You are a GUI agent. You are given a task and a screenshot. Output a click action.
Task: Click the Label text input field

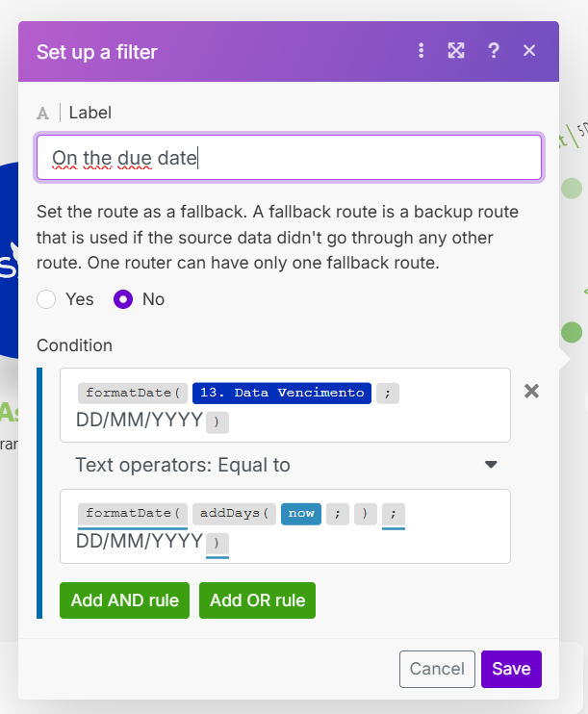coord(289,158)
